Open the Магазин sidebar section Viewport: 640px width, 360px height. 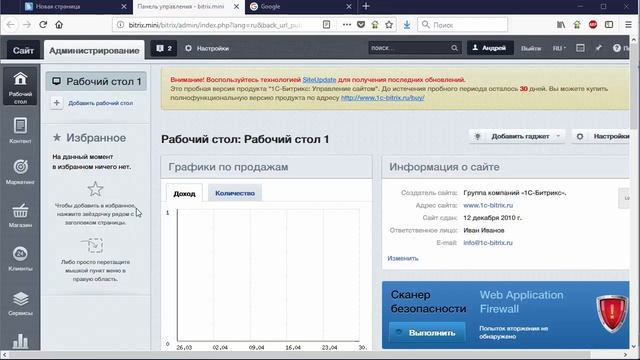click(x=20, y=215)
